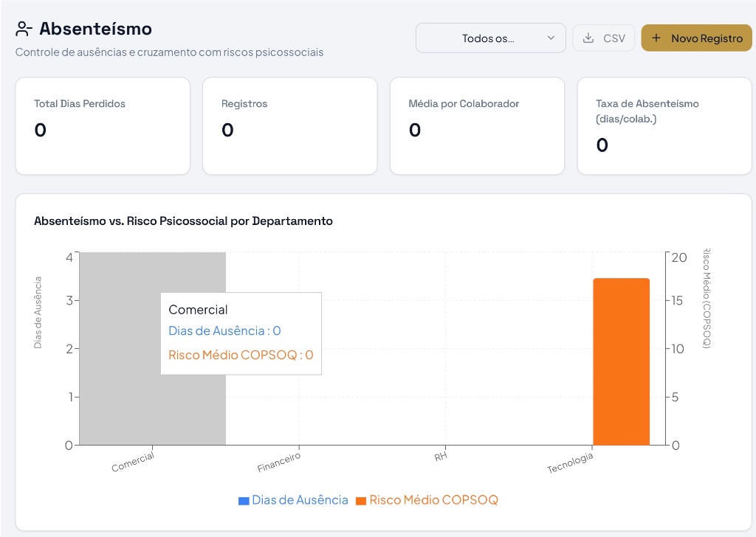Open the 'Todos os...' filter dropdown
Image resolution: width=756 pixels, height=537 pixels.
coord(490,38)
